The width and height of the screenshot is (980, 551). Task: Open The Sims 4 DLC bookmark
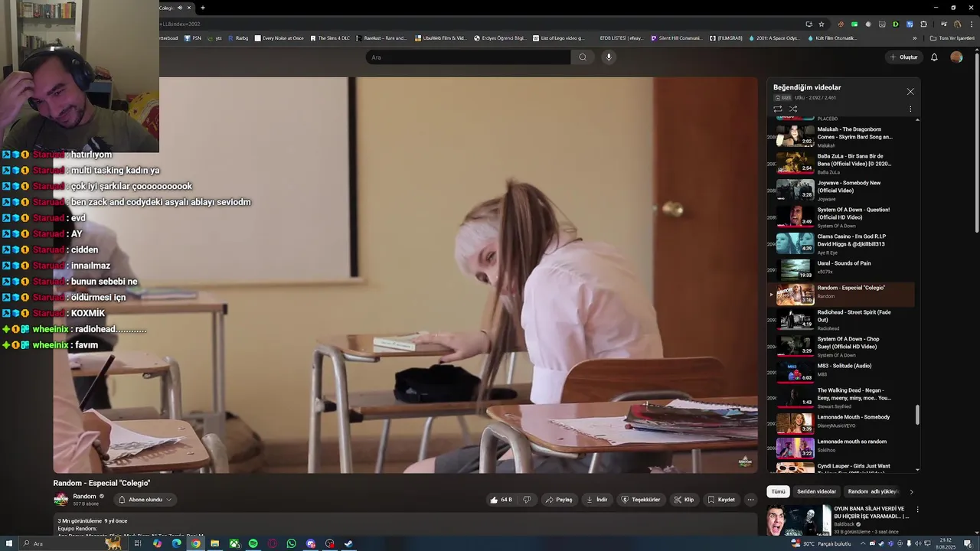(329, 37)
